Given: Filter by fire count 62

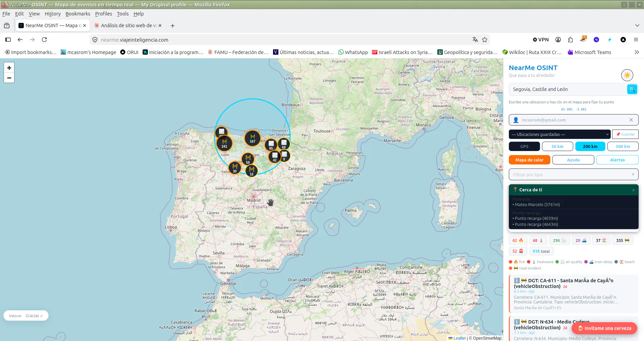Looking at the screenshot, I should pyautogui.click(x=518, y=240).
